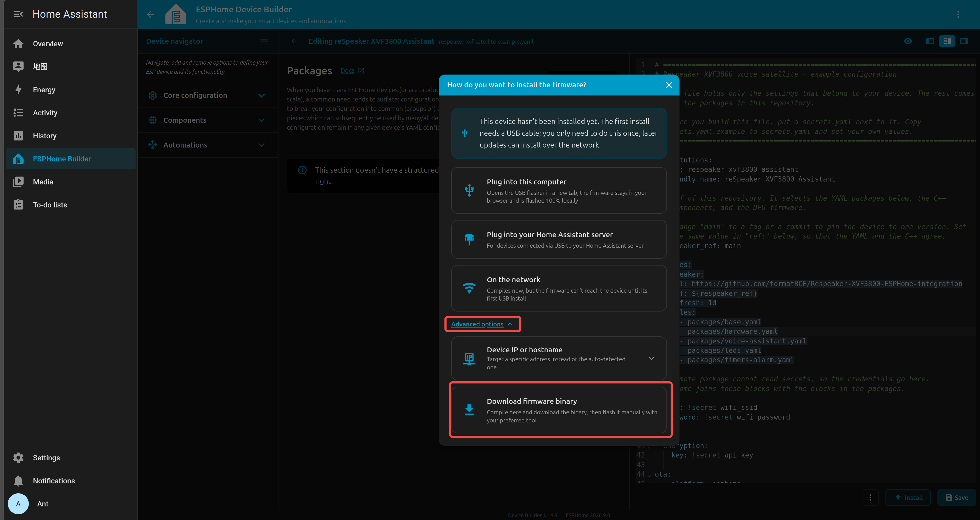The width and height of the screenshot is (980, 520).
Task: Collapse the Home Assistant sidebar menu icon
Action: [x=18, y=14]
